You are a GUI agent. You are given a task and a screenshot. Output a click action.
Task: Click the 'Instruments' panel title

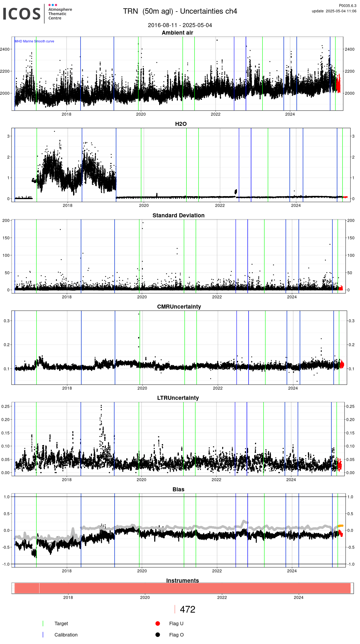tap(182, 580)
